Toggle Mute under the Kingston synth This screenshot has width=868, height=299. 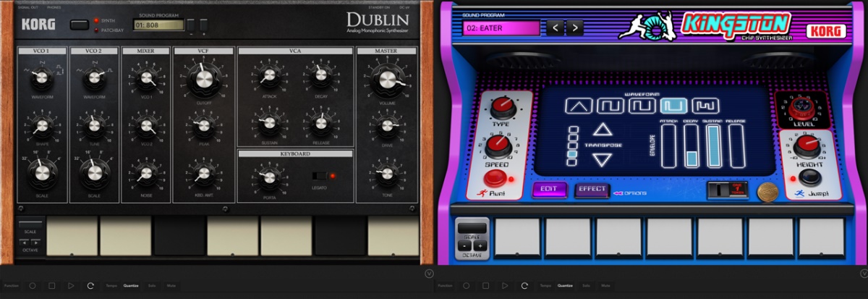click(605, 286)
